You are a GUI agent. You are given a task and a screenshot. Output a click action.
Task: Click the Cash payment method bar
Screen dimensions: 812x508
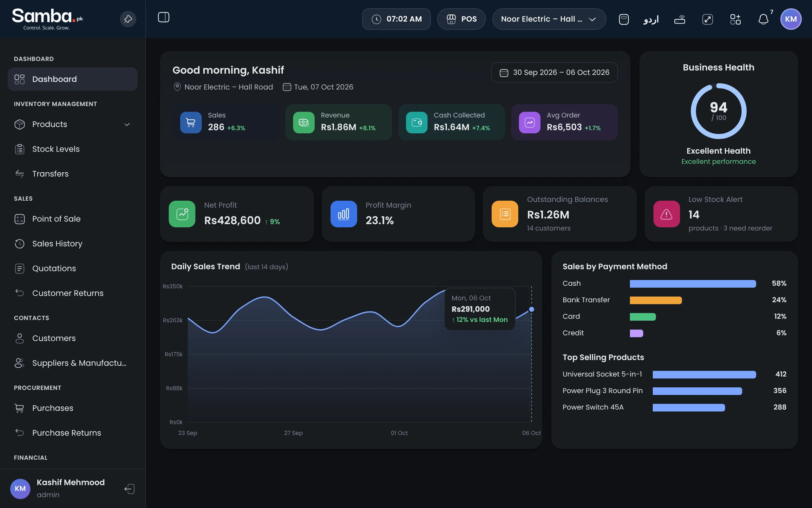(x=692, y=284)
